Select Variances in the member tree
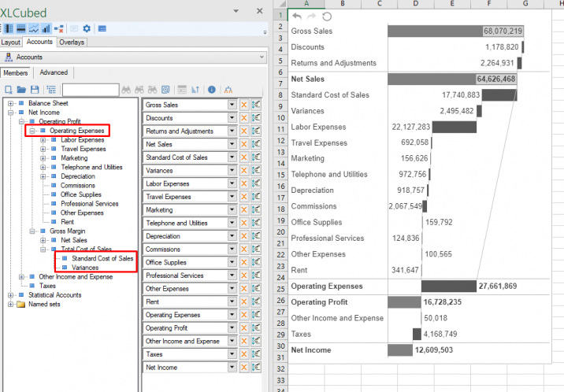The height and width of the screenshot is (392, 564). (x=85, y=268)
